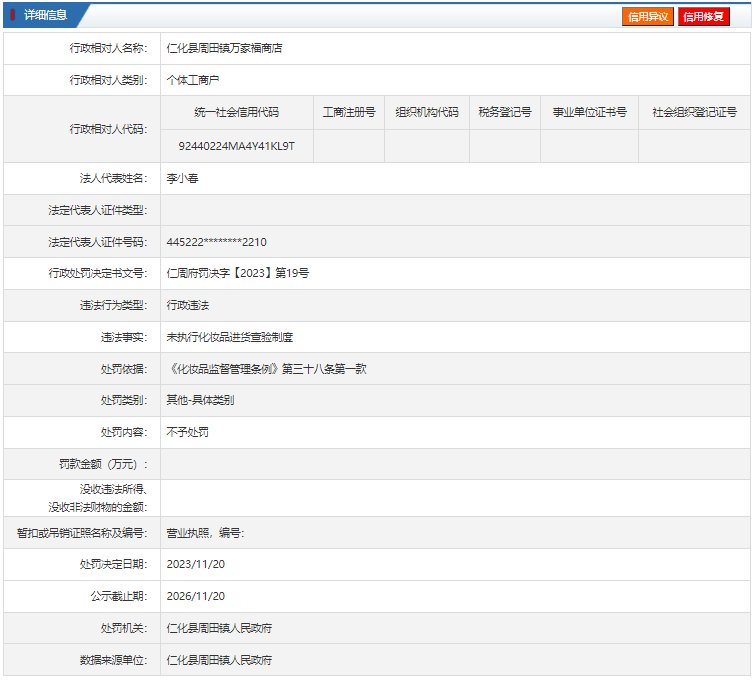Select the publicity deadline 2026/11/20
Image resolution: width=754 pixels, height=680 pixels.
[196, 596]
